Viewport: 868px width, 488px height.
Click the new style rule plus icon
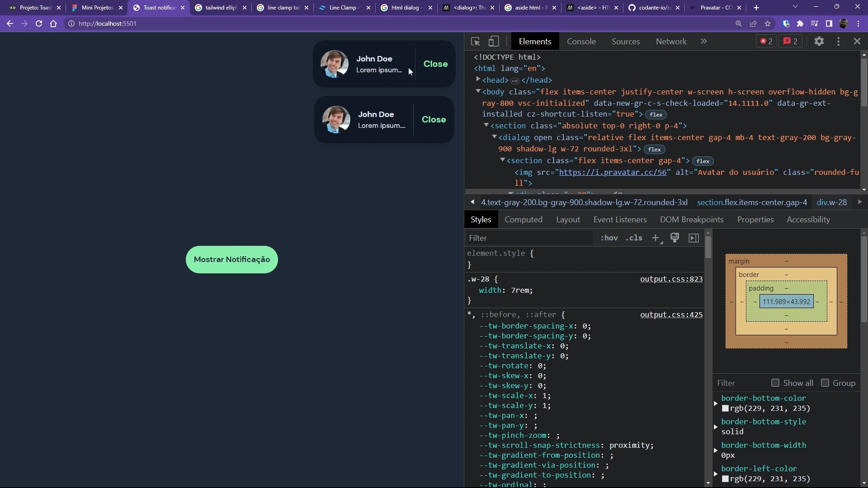click(x=655, y=238)
